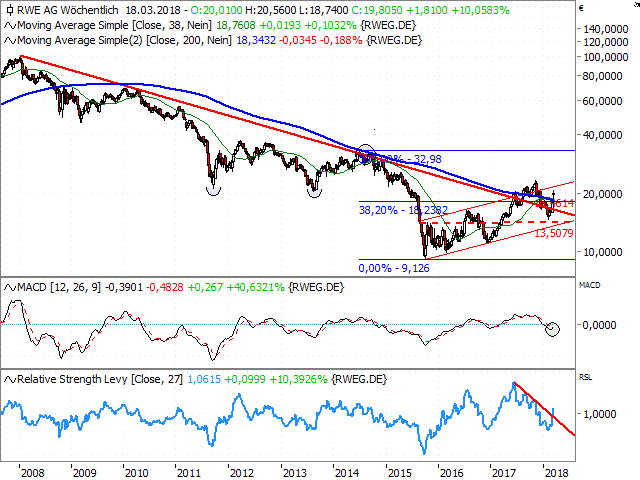Click the 200-period average value 18,3432
This screenshot has width=640, height=480.
click(x=256, y=40)
